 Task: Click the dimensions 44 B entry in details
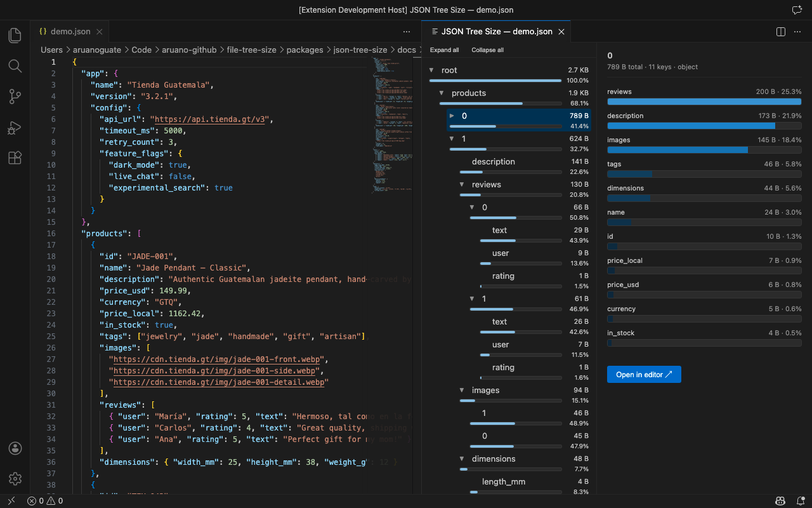click(704, 193)
